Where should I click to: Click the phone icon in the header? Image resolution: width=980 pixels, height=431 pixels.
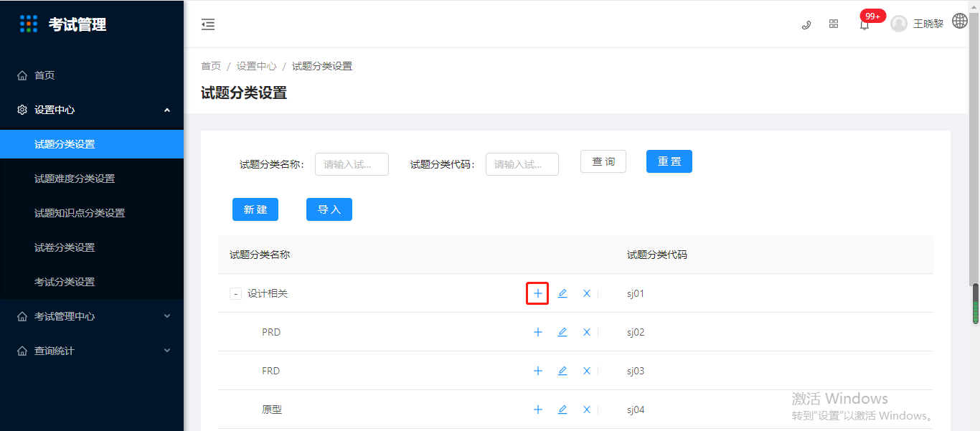(x=806, y=24)
